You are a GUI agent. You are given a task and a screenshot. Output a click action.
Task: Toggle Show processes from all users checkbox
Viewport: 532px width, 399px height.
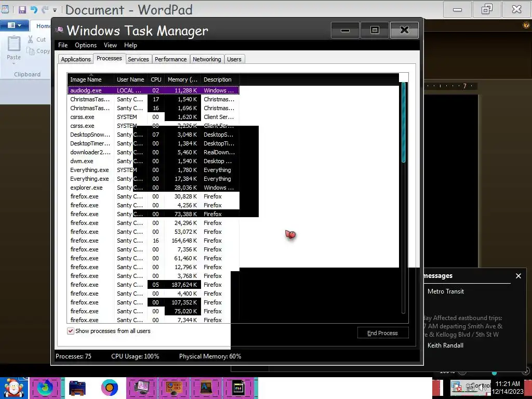coord(71,331)
